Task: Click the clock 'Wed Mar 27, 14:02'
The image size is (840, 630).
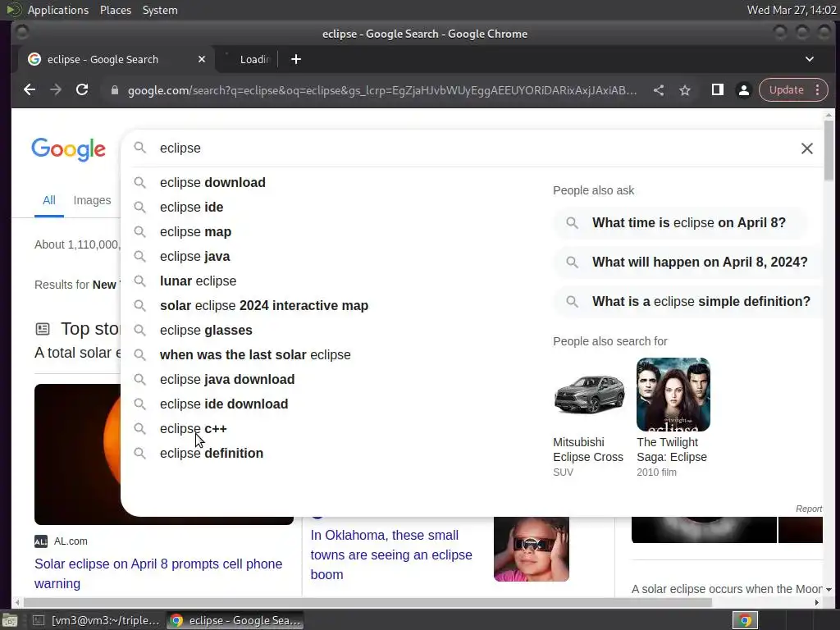Action: point(792,10)
